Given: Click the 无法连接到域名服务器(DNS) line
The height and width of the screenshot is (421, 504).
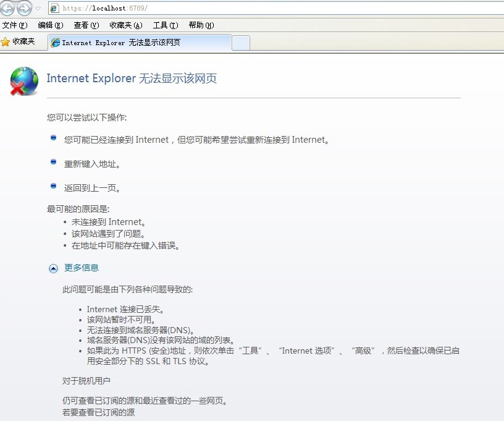Looking at the screenshot, I should tap(141, 330).
